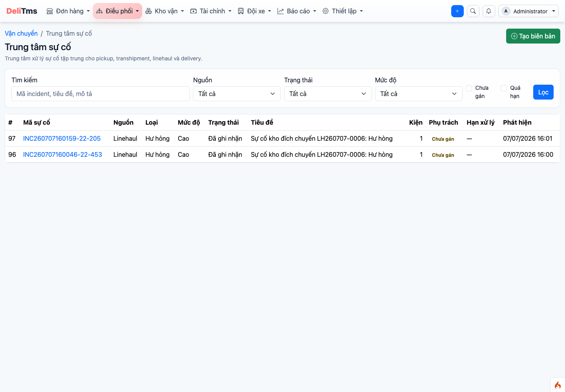
Task: Enable the Chưa gán checkbox
Action: [469, 88]
